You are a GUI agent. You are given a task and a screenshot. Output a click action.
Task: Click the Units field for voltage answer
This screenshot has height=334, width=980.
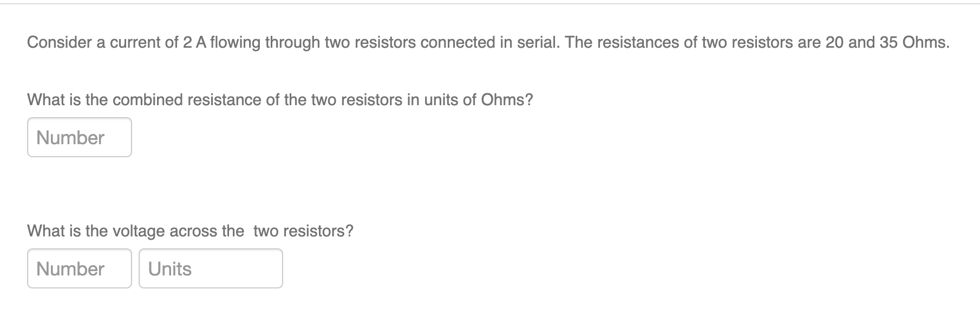(x=211, y=268)
